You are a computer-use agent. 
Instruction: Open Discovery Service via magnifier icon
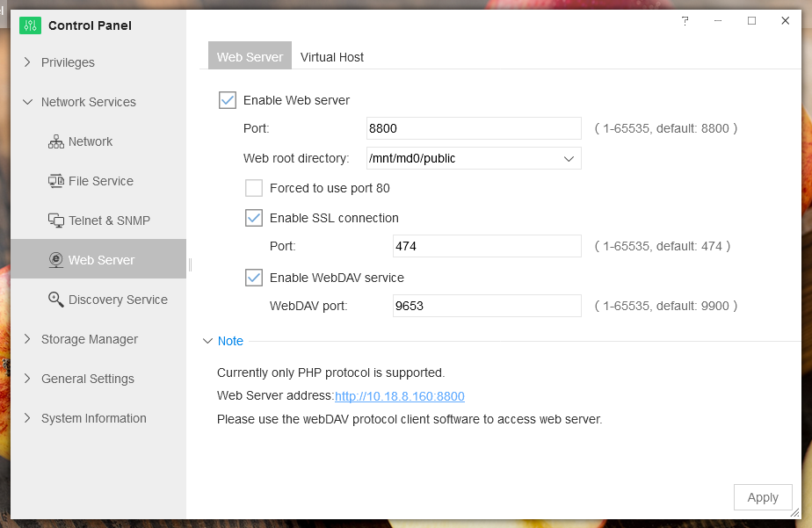tap(56, 300)
